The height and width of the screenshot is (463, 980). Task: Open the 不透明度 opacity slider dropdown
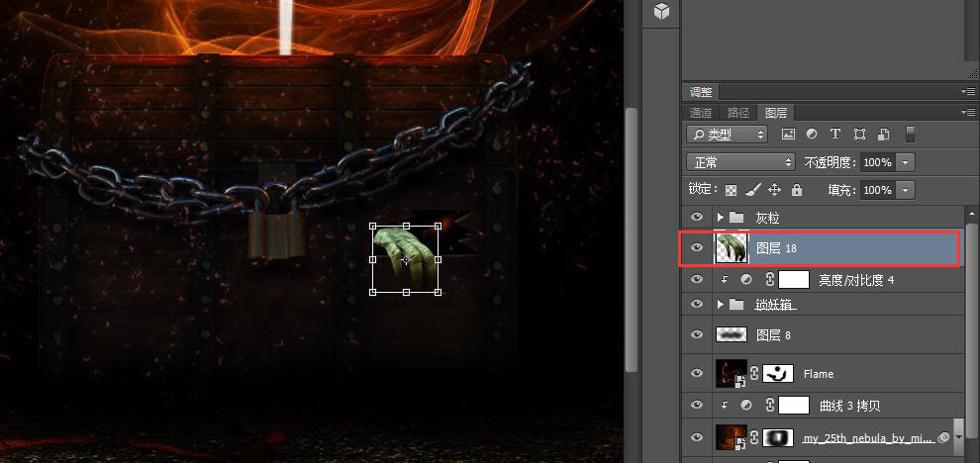tap(905, 162)
